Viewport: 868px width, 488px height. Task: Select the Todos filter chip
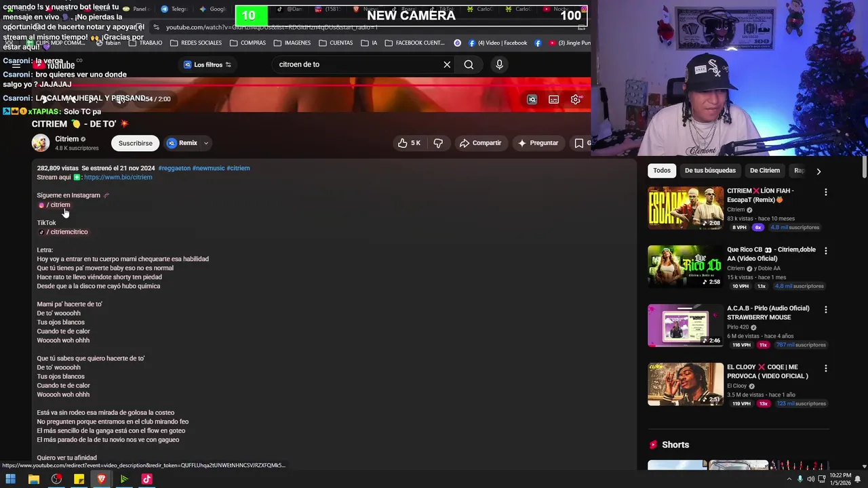coord(662,171)
